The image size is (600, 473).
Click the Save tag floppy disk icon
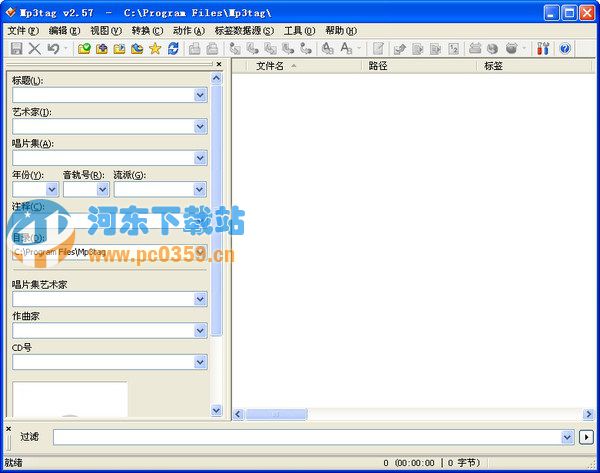tap(16, 49)
